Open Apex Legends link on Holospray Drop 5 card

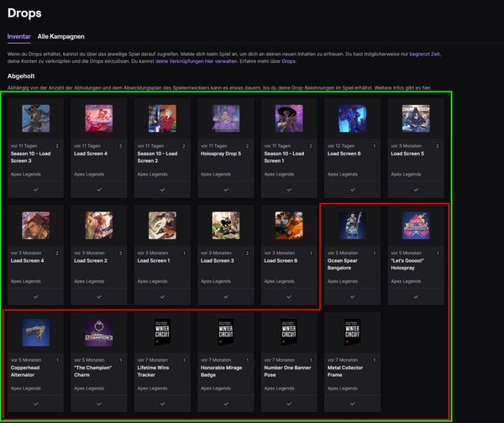[x=216, y=174]
